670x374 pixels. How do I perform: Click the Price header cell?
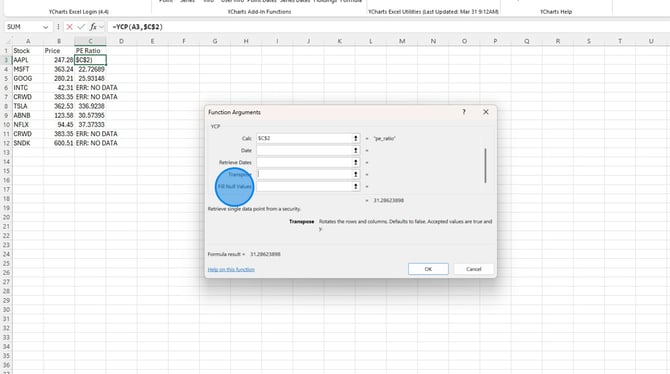tap(59, 51)
